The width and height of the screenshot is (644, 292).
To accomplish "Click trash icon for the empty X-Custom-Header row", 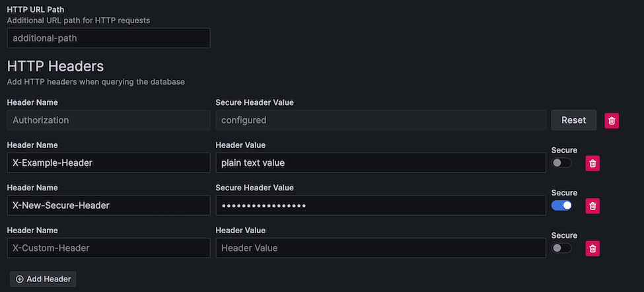I will point(593,248).
